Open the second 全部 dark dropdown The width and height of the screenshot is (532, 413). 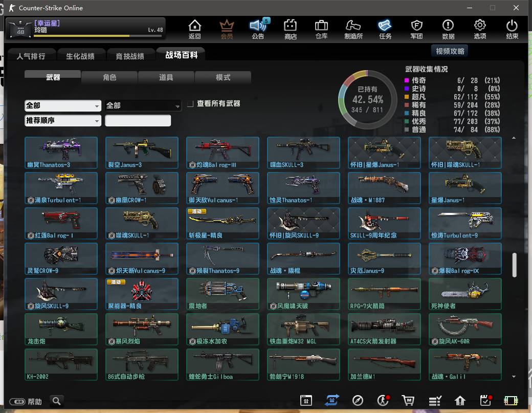click(143, 105)
